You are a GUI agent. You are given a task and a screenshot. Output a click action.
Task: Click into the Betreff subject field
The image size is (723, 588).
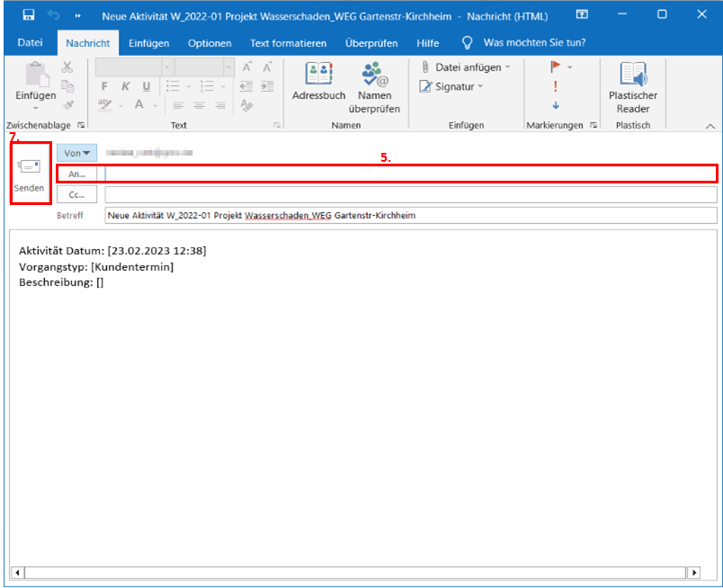(x=410, y=216)
